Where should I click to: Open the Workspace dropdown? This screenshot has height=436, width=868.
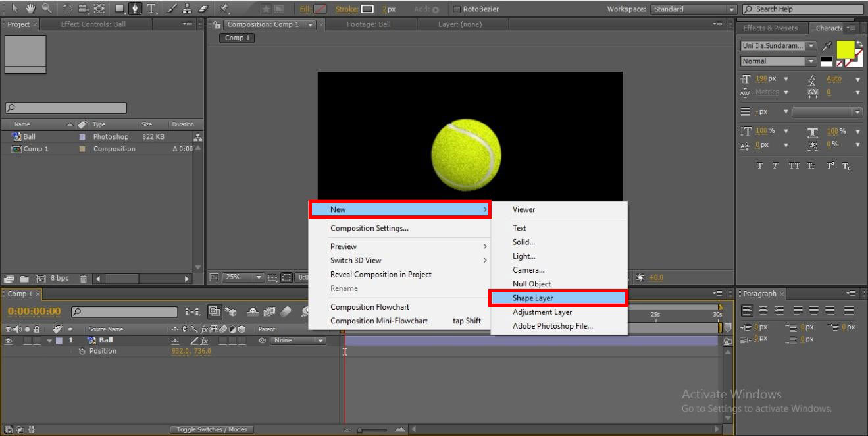693,9
